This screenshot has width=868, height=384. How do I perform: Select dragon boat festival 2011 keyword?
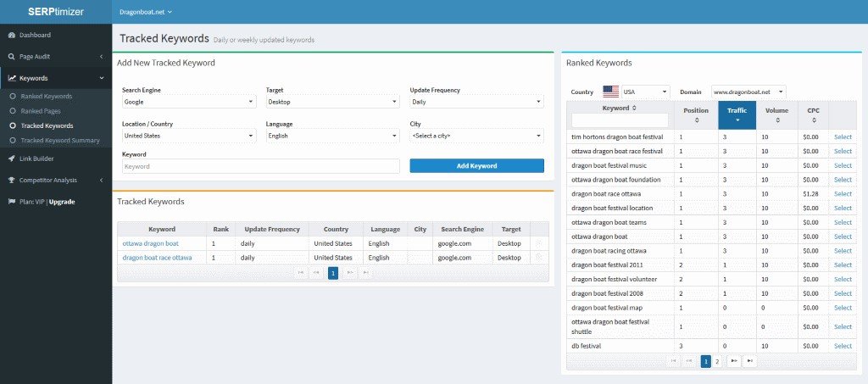click(843, 265)
